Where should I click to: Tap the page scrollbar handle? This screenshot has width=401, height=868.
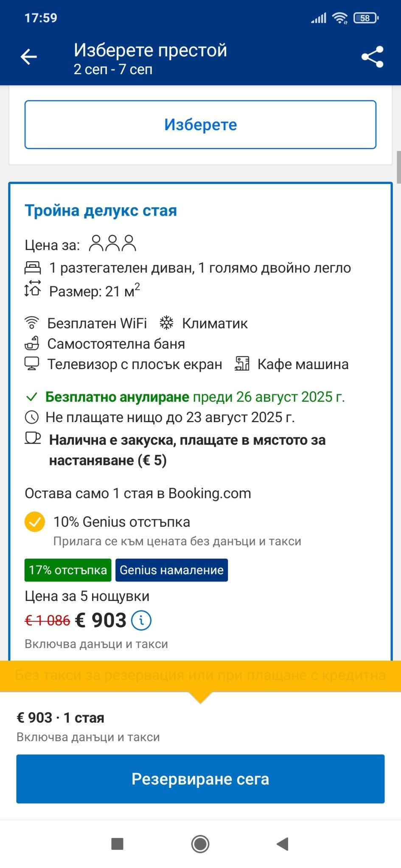click(398, 167)
